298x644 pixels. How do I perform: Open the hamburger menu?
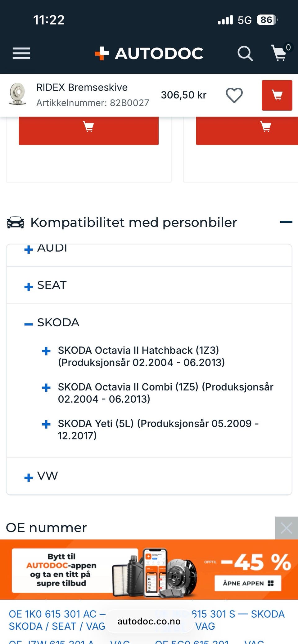(x=21, y=53)
